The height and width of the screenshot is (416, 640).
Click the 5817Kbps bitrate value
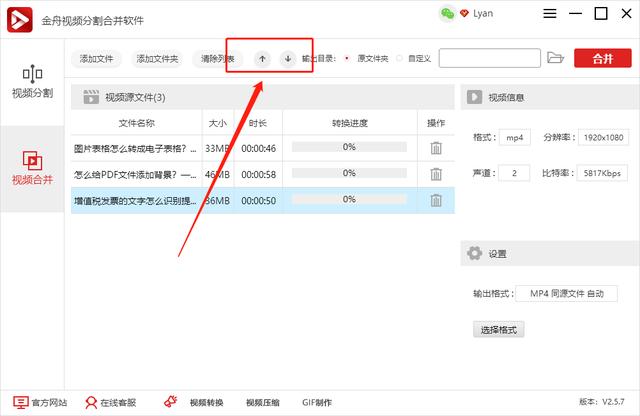(602, 173)
